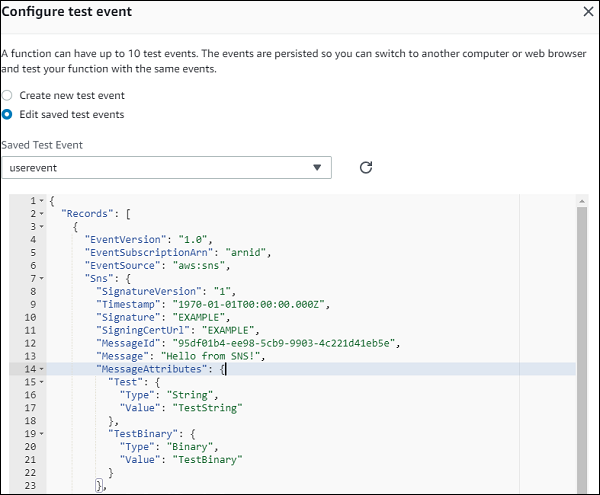Screen dimensions: 600x495
Task: Fold the Records array at line 2
Action: tap(41, 214)
